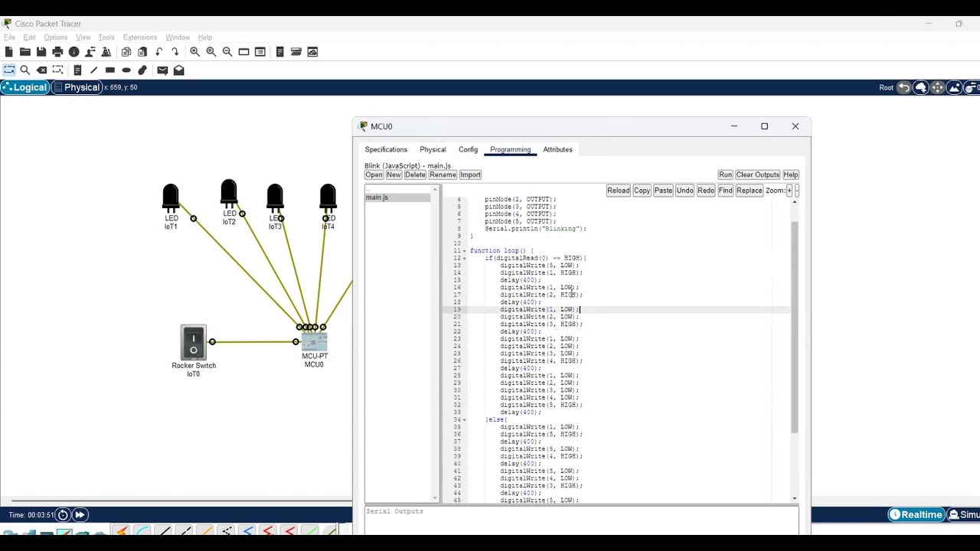The height and width of the screenshot is (551, 980).
Task: Open the Extensions menu
Action: 140,37
